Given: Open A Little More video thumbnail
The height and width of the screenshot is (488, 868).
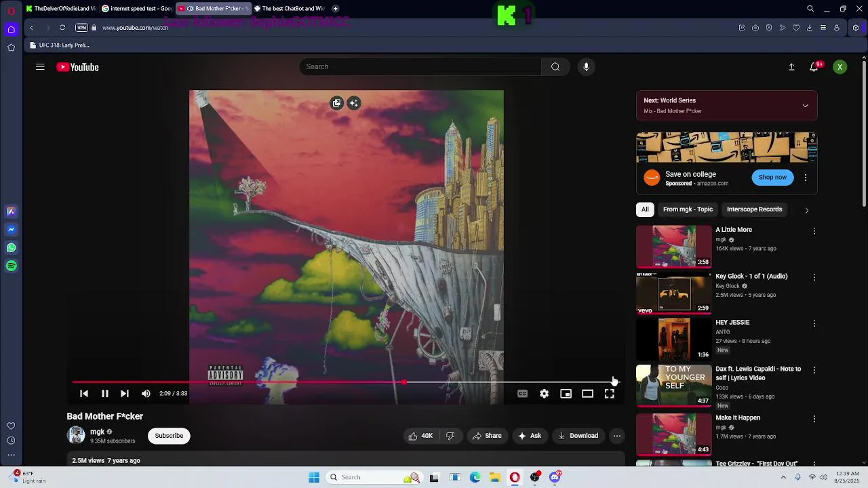Looking at the screenshot, I should click(x=673, y=247).
